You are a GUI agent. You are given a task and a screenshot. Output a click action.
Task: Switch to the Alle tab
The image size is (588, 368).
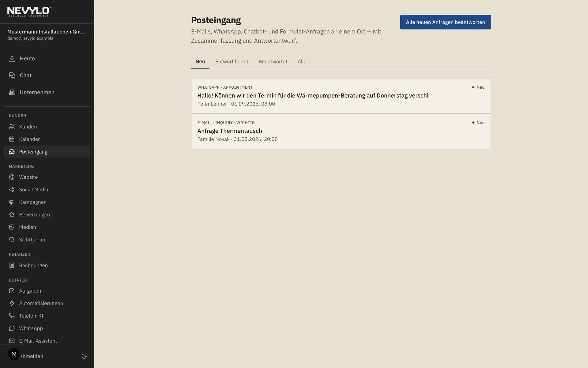[302, 62]
